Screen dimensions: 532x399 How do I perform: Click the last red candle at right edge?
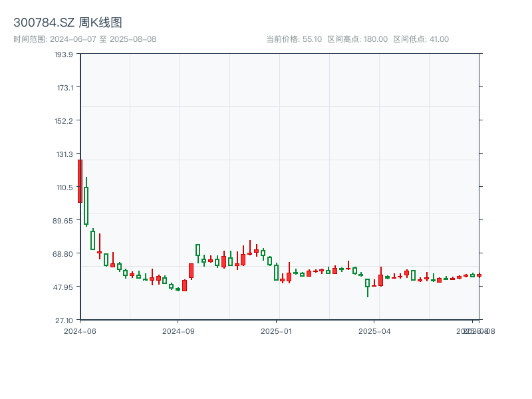click(x=479, y=275)
